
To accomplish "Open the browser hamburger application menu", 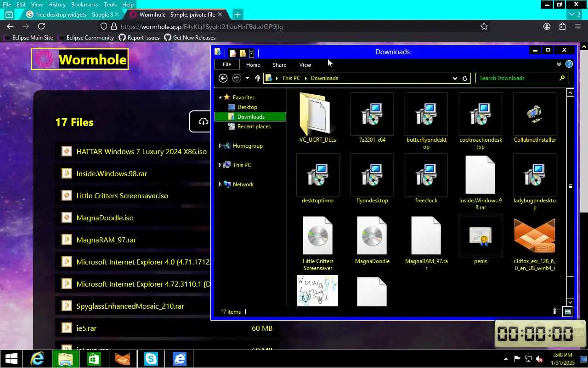I will click(578, 27).
